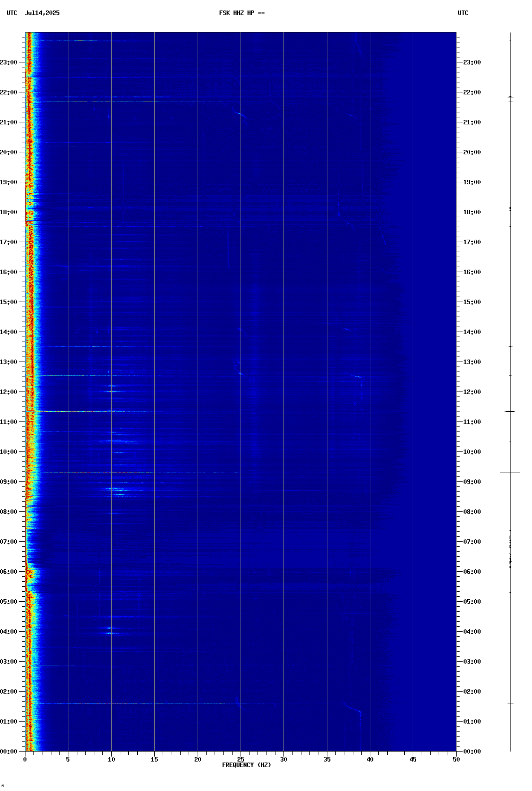Click 06:00 on the left time axis

[x=9, y=572]
